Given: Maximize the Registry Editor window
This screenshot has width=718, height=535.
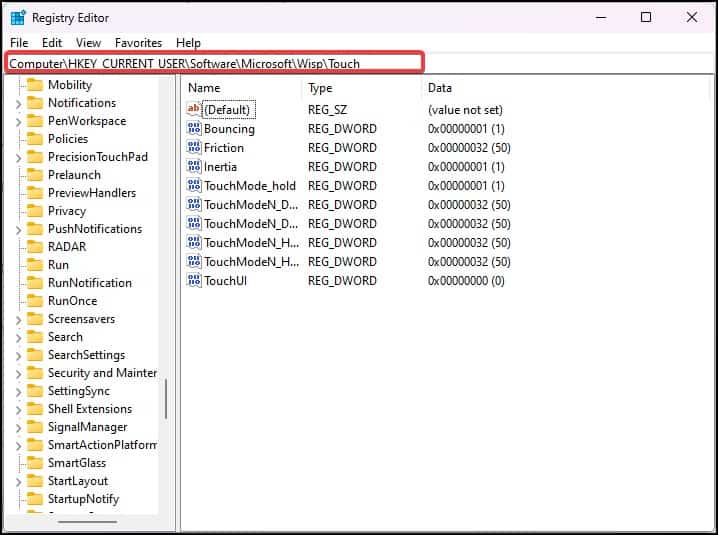Looking at the screenshot, I should [x=646, y=17].
